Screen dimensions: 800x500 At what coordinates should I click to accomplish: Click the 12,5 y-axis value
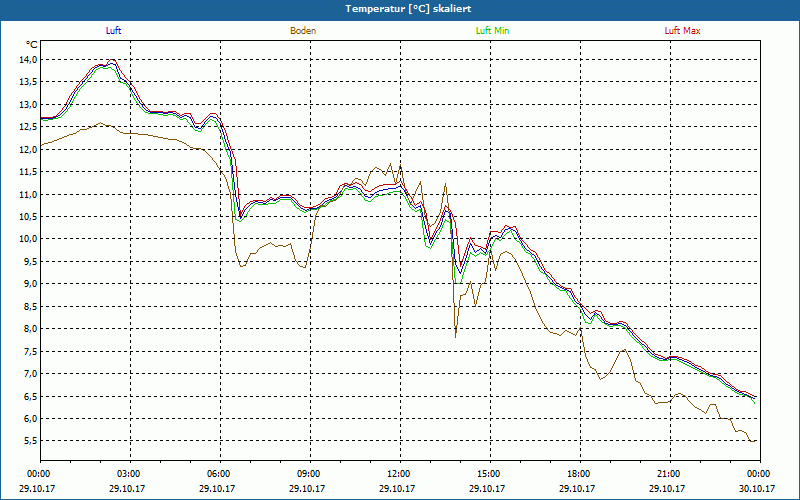click(x=29, y=127)
